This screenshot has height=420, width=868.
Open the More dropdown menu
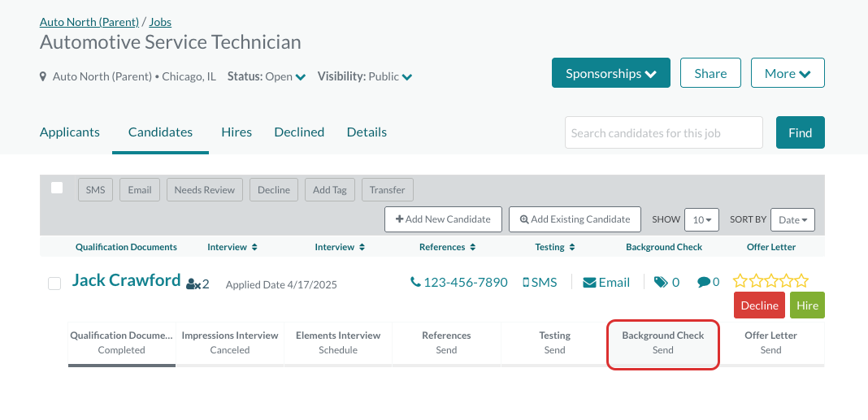(x=788, y=72)
